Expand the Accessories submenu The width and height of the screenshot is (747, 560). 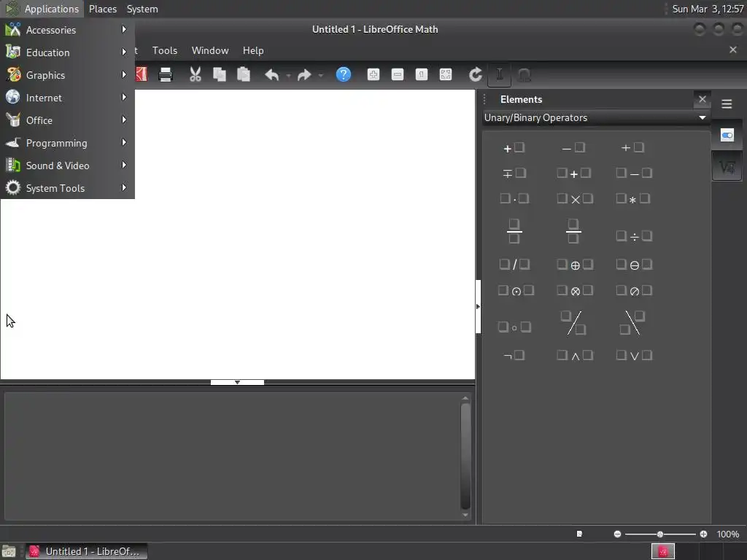click(67, 30)
